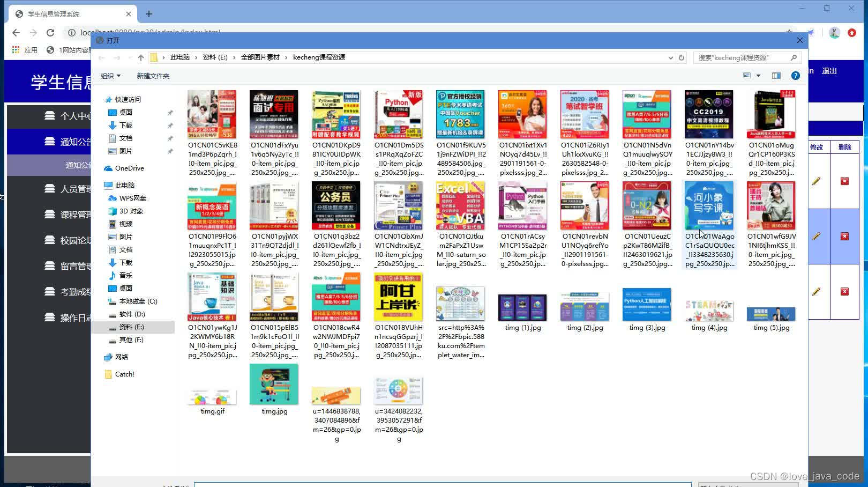Expand the view options dropdown arrow
This screenshot has height=487, width=868.
pos(758,76)
